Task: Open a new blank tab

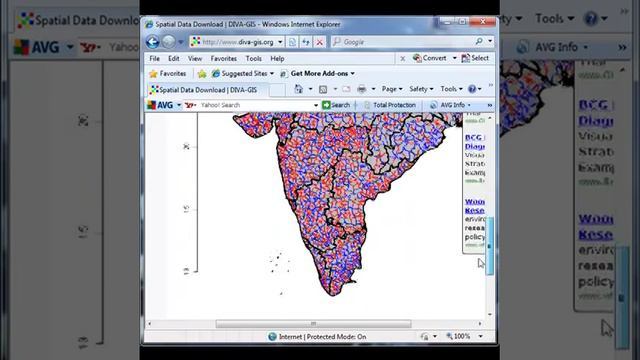Action: 277,90
